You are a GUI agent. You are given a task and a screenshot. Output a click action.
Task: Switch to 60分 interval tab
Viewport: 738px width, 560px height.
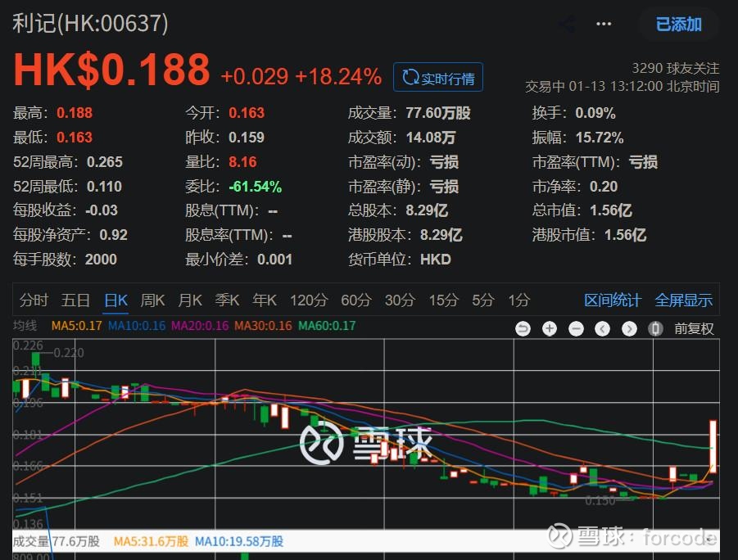[x=356, y=300]
